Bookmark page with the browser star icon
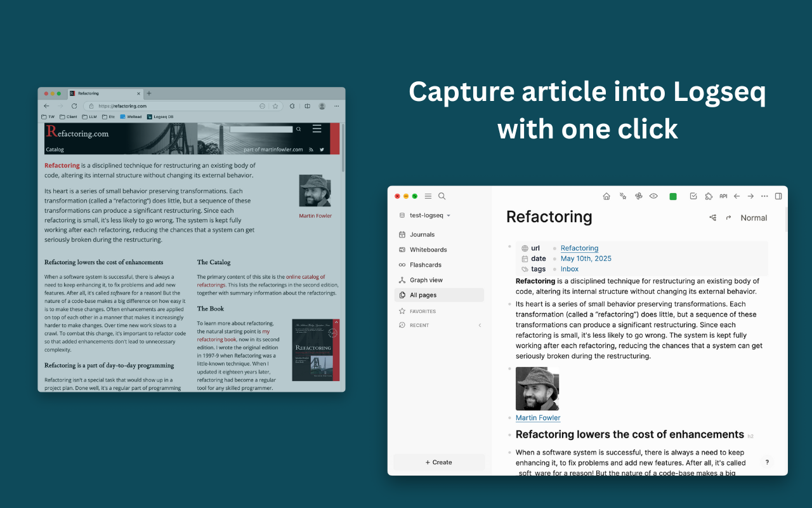Screen dimensions: 812x508 275,106
